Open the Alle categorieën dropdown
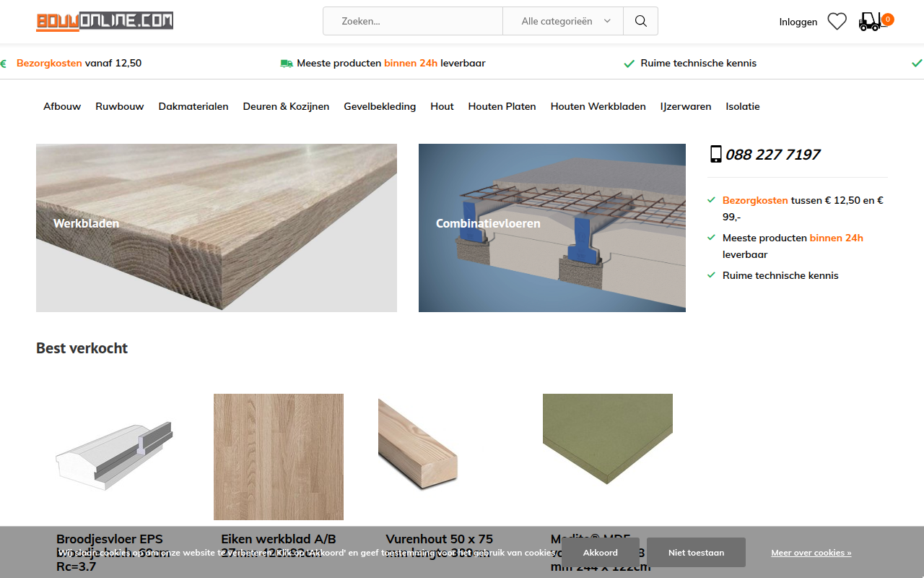924x578 pixels. 563,21
